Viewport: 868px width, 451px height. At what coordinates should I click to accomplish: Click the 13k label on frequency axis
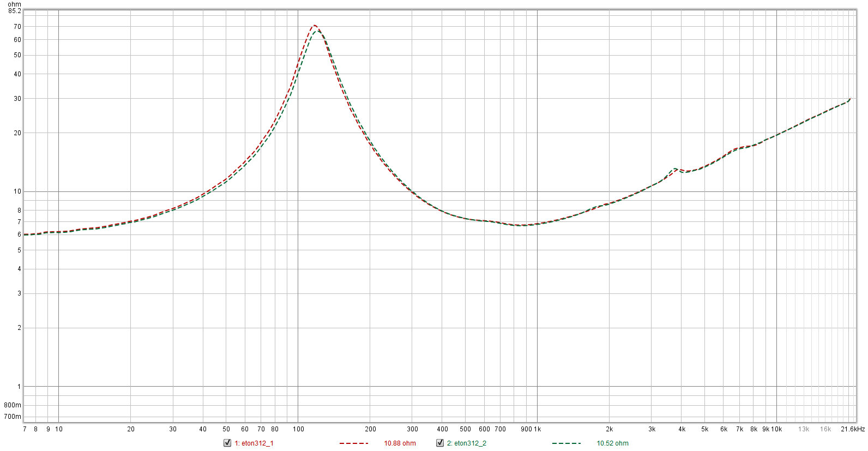(x=804, y=429)
